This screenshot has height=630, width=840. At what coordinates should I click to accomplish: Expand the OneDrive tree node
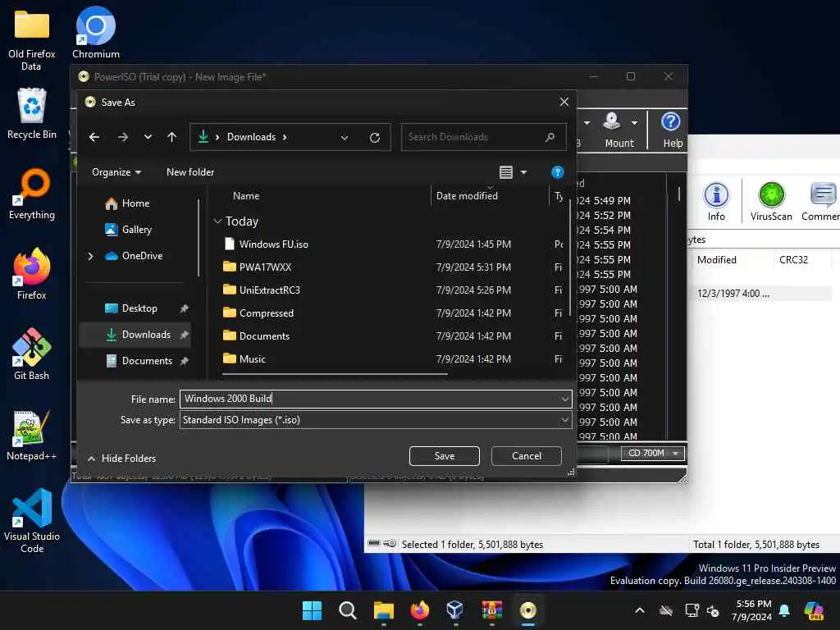(90, 256)
